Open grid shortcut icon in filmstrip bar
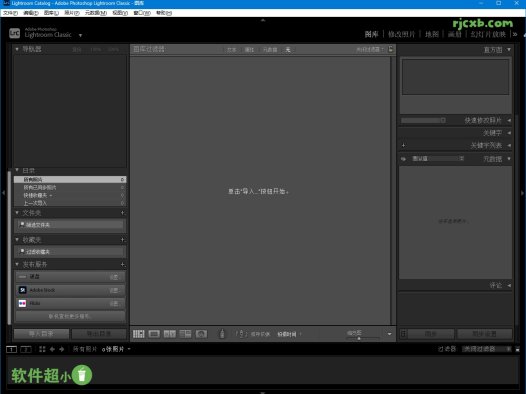Image resolution: width=526 pixels, height=394 pixels. pyautogui.click(x=42, y=349)
